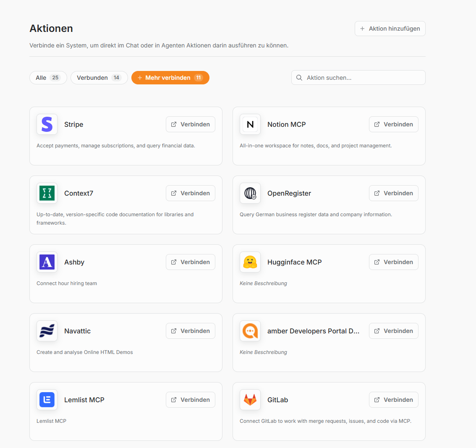
Task: Click the OpenRegister card title
Action: pyautogui.click(x=289, y=193)
